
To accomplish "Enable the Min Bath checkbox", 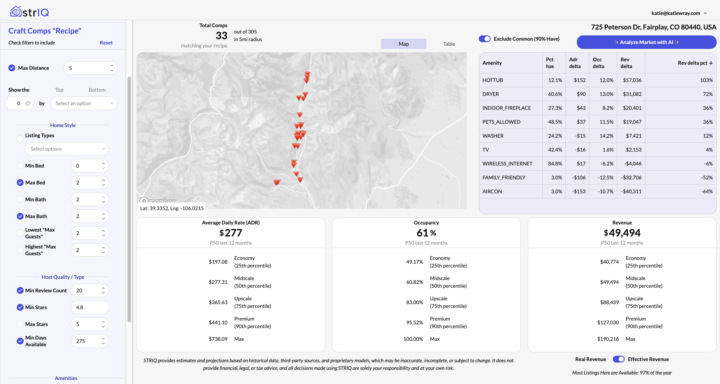I will (20, 199).
